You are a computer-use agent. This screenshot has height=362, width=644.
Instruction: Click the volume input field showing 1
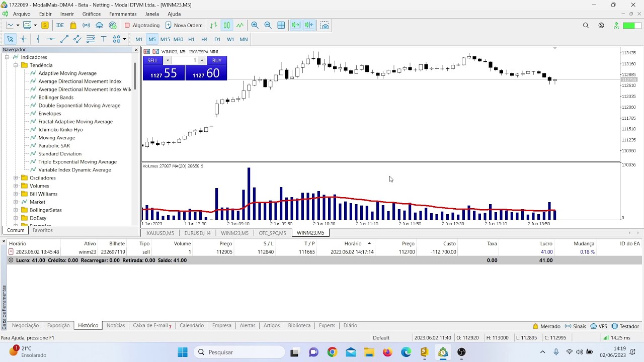[x=184, y=60]
